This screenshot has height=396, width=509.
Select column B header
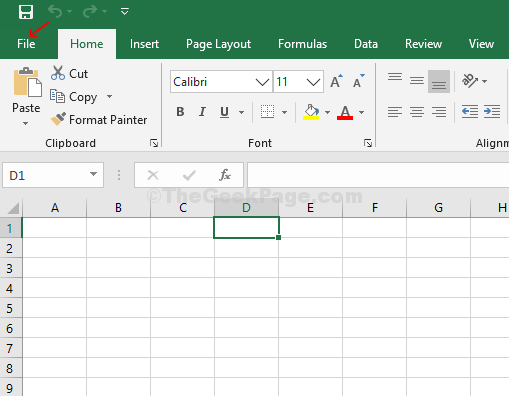[118, 208]
